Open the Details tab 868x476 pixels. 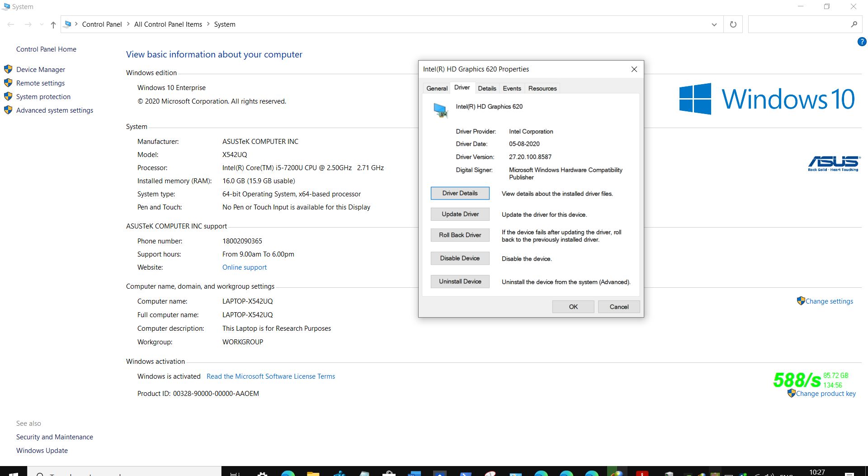[x=487, y=88]
